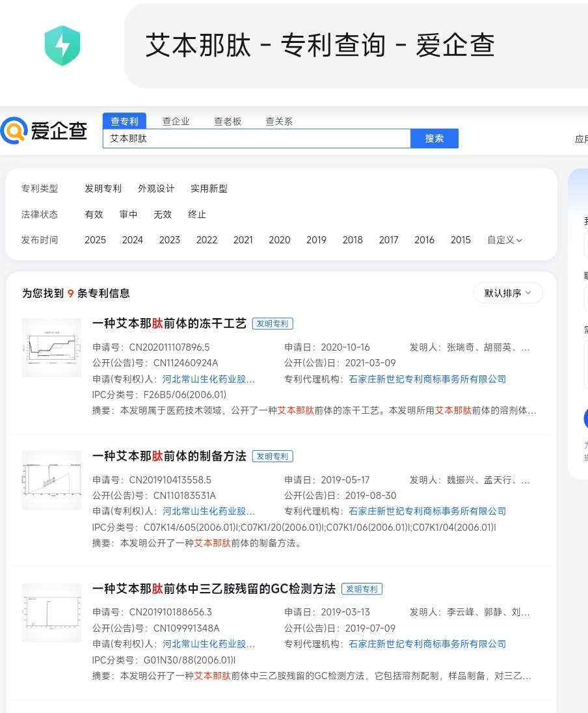Open patent title 一种艾本那肽前体中三乙胺残留的GC检测方法

point(214,589)
